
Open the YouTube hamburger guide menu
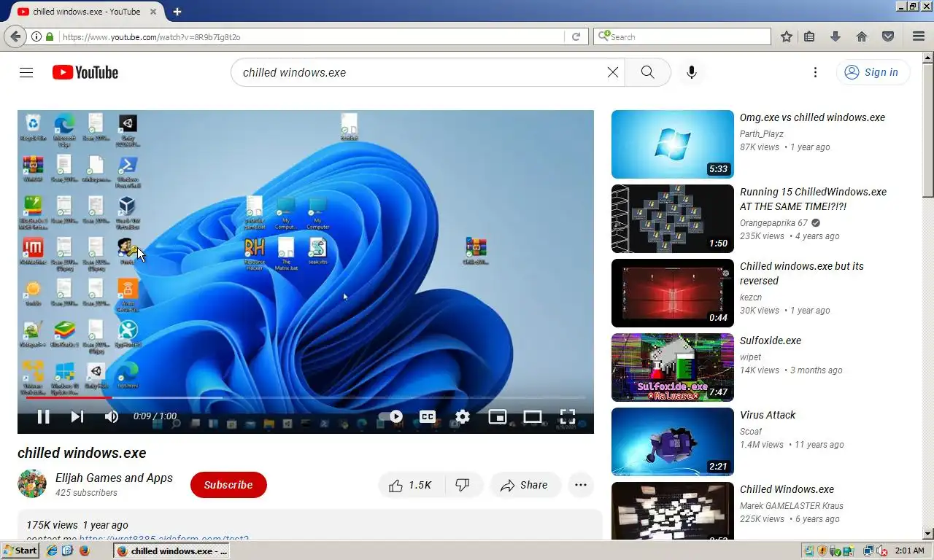click(x=26, y=72)
